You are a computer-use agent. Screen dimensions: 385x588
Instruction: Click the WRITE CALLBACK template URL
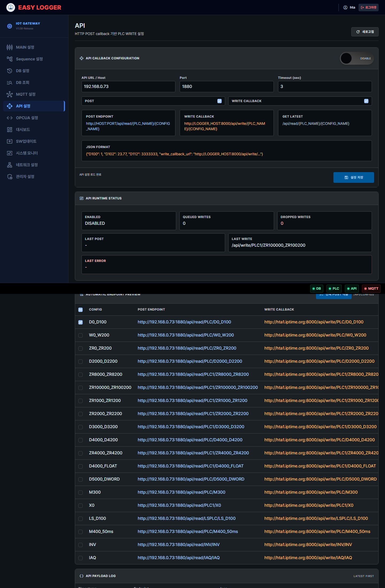(x=225, y=126)
